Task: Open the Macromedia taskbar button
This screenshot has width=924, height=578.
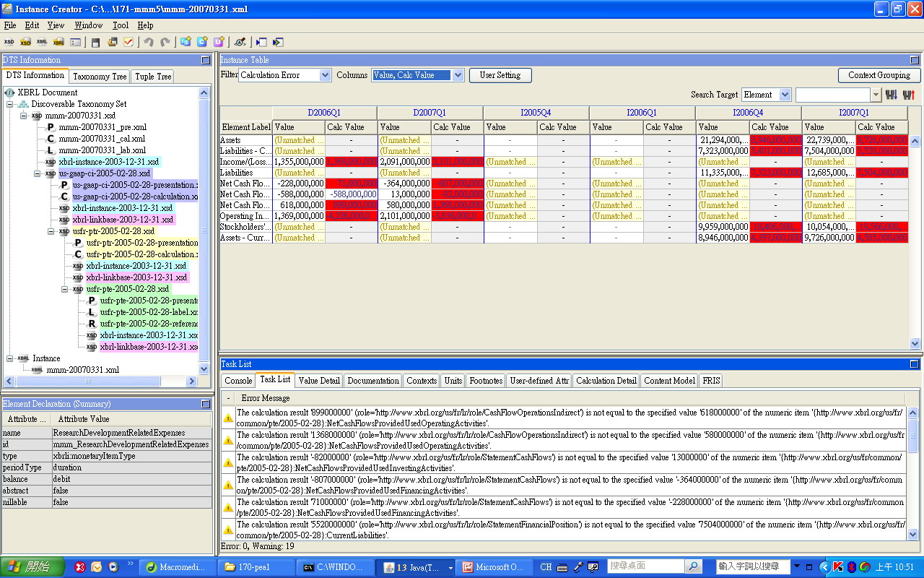Action: click(177, 567)
